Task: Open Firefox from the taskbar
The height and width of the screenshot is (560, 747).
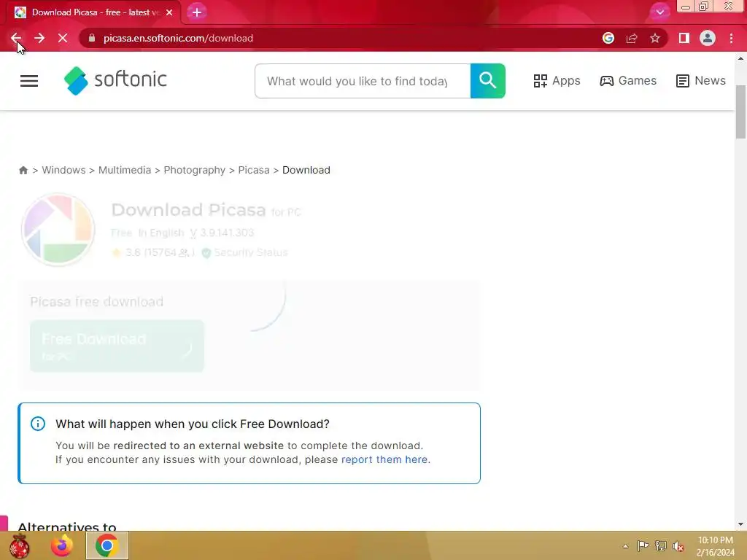Action: (x=63, y=545)
